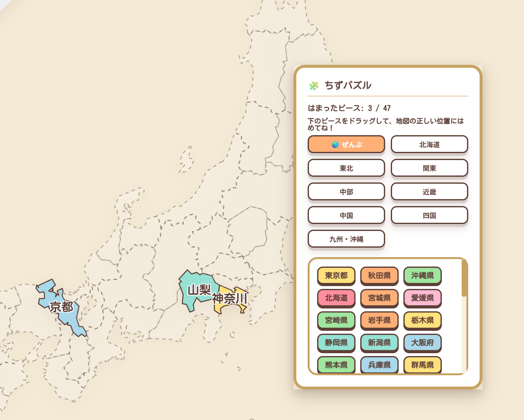Click the 岩手県 piece chip
The width and height of the screenshot is (524, 420).
379,320
